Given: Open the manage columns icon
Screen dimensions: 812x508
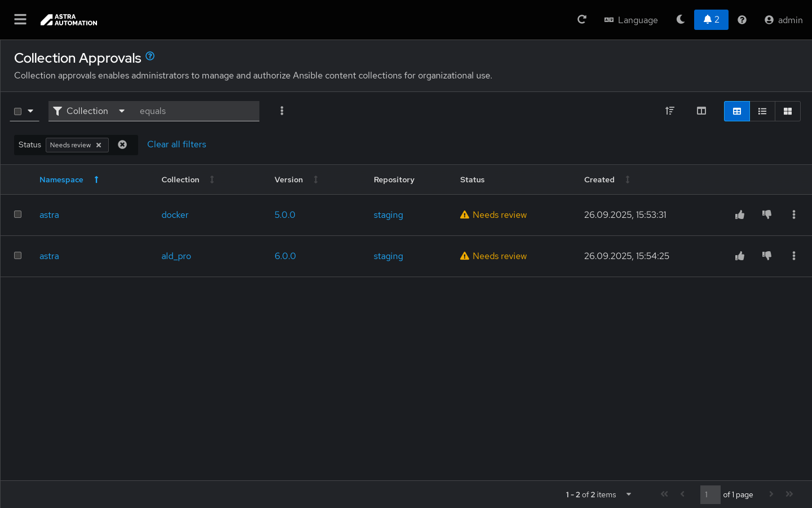Looking at the screenshot, I should tap(701, 111).
